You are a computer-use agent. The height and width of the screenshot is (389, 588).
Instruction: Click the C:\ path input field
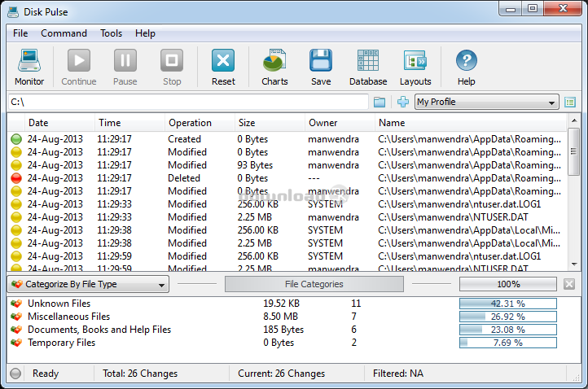(188, 102)
